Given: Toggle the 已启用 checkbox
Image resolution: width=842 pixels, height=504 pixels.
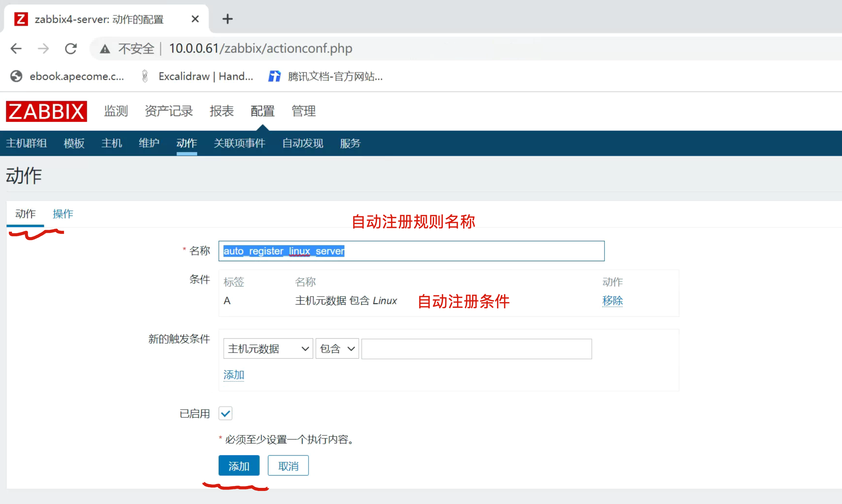Looking at the screenshot, I should click(x=225, y=413).
